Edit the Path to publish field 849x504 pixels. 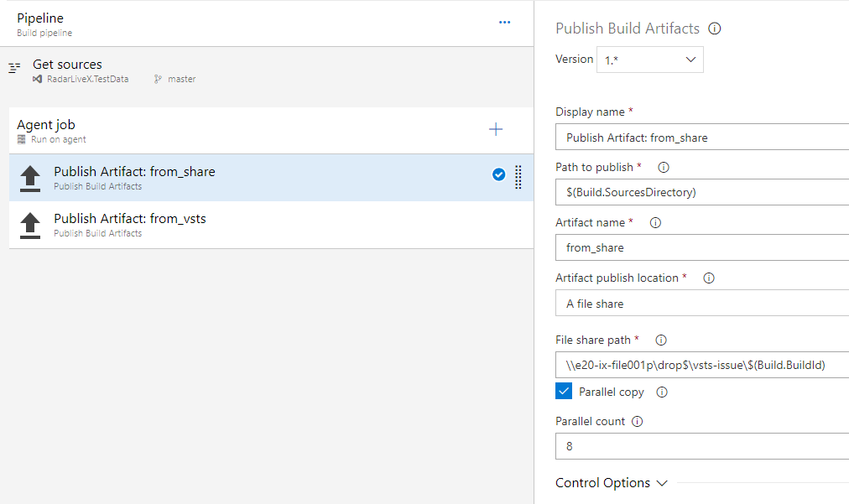(702, 192)
